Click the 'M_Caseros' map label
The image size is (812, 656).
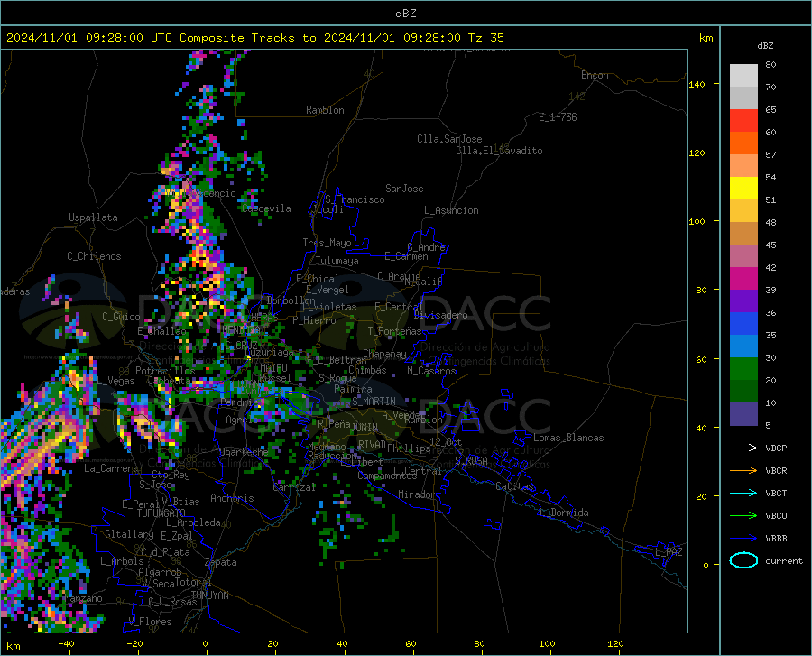(431, 371)
